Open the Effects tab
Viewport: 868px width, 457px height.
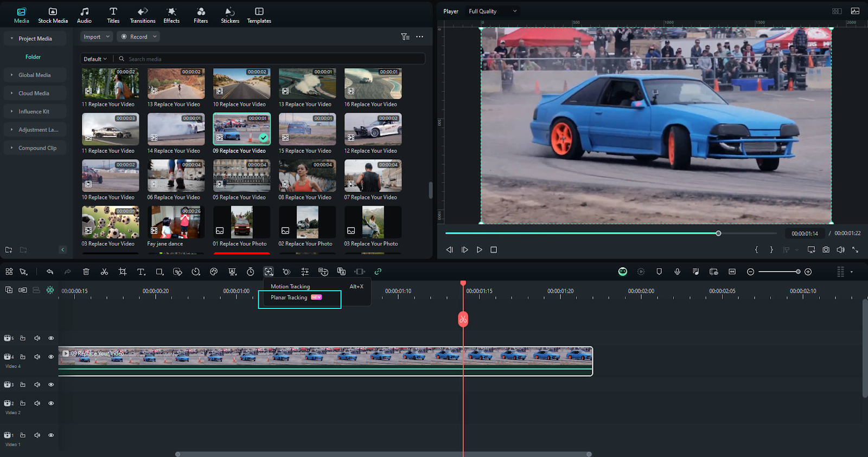[171, 15]
